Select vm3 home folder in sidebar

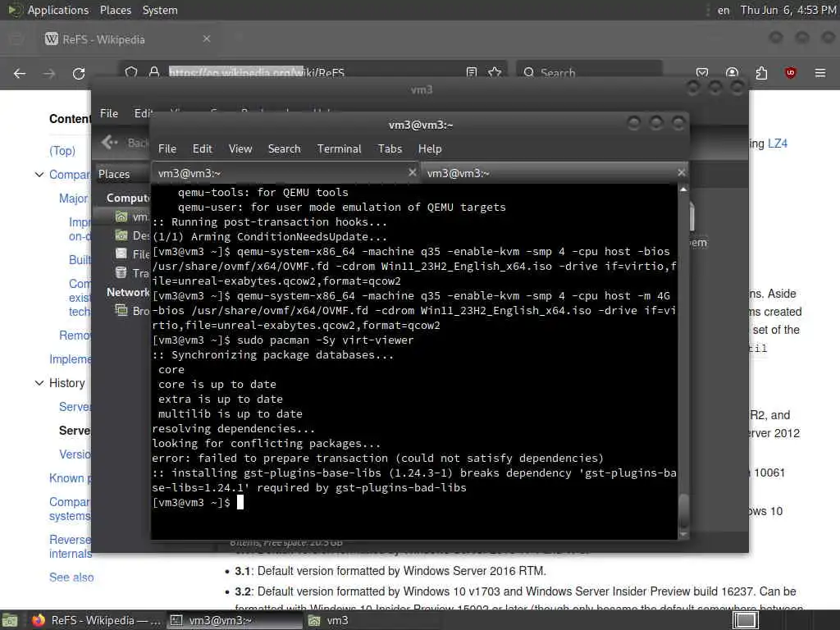coord(121,217)
